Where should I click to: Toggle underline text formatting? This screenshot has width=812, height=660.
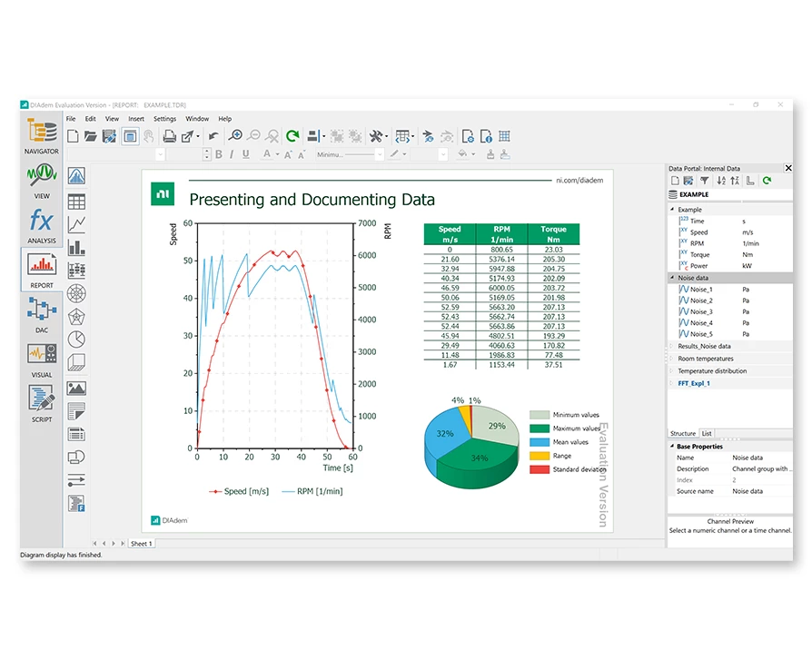click(x=244, y=154)
